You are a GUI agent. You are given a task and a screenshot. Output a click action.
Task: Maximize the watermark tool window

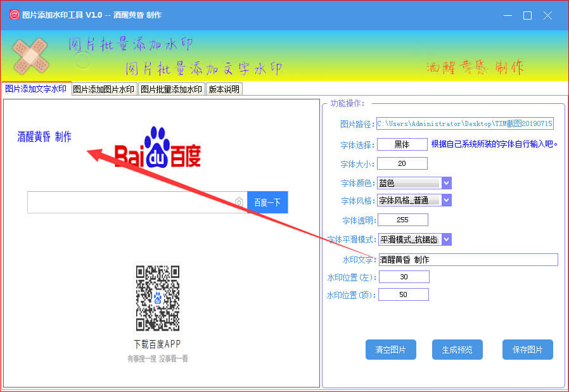point(527,15)
